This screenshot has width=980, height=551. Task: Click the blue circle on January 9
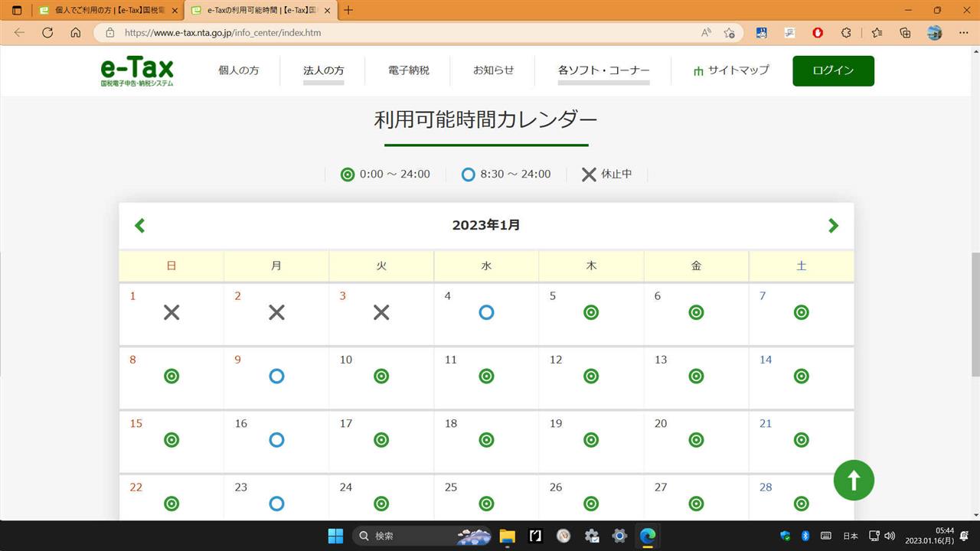pos(276,376)
